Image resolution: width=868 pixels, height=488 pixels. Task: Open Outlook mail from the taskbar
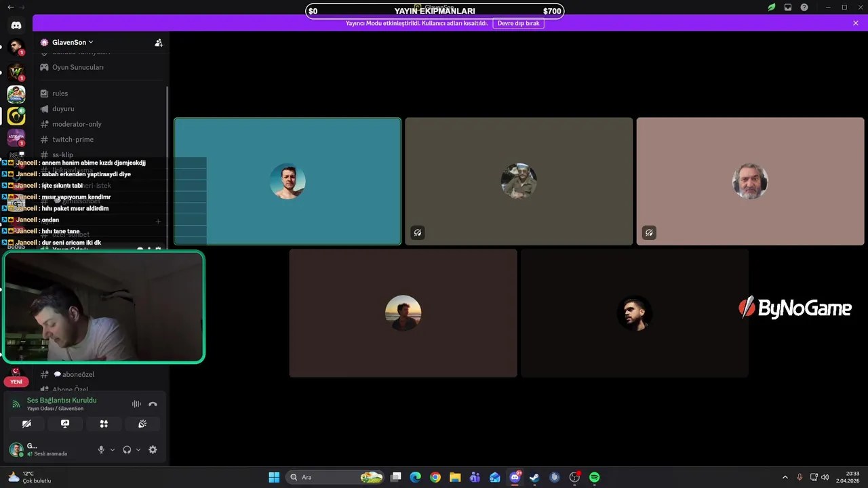pos(495,477)
